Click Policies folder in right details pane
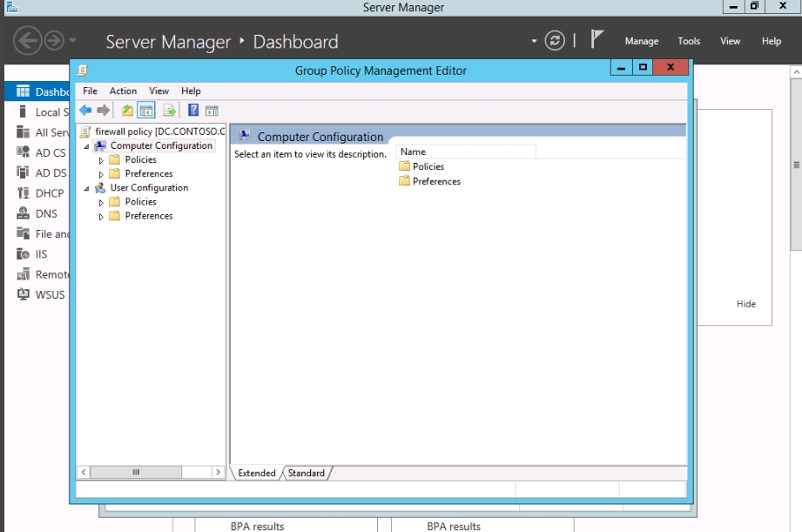The image size is (802, 532). (x=421, y=166)
